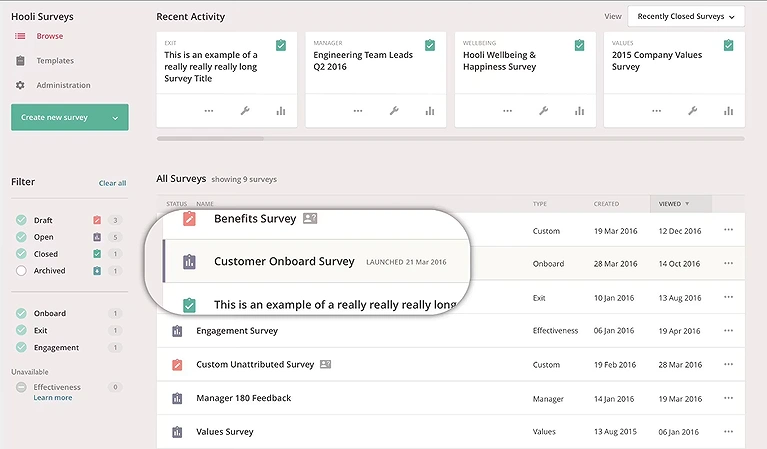Image resolution: width=767 pixels, height=449 pixels.
Task: Open more options on Hooli Wellbeing card
Action: (508, 111)
